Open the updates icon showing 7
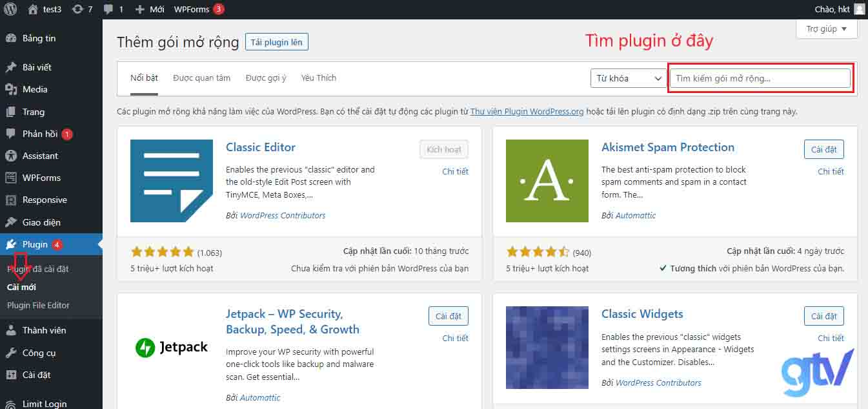This screenshot has height=409, width=868. pos(82,8)
